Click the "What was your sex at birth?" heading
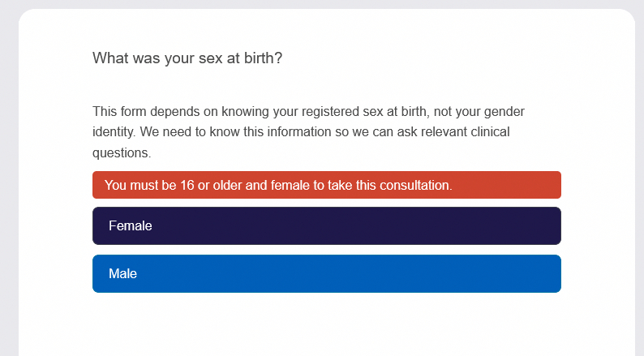The width and height of the screenshot is (644, 356). tap(187, 58)
